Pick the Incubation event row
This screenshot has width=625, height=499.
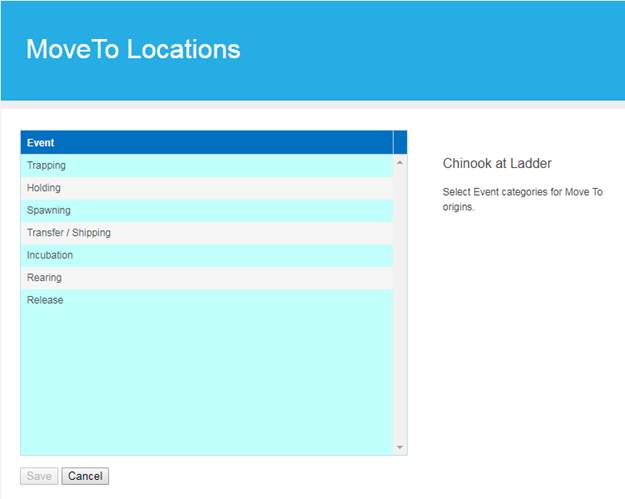click(206, 255)
